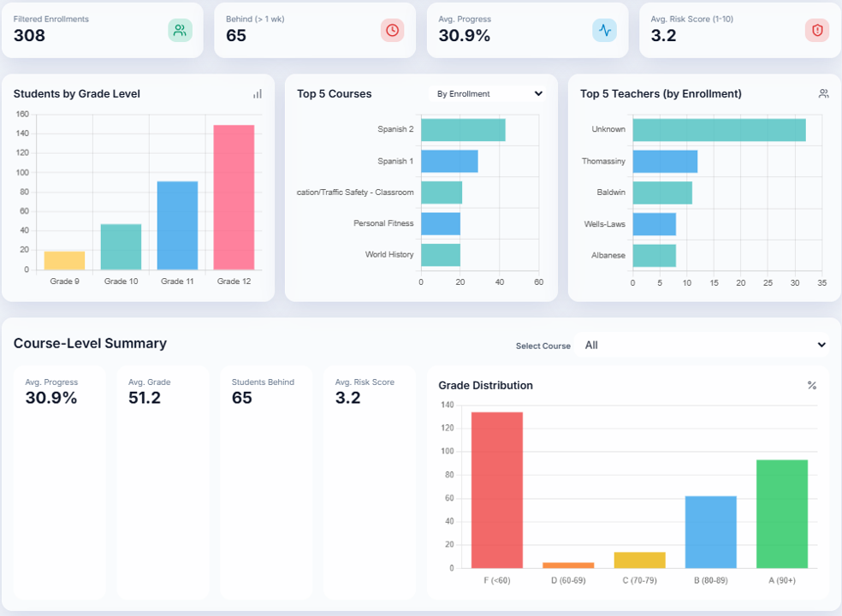Toggle percent view in Grade Distribution
Screen dimensions: 842x616
[x=811, y=386]
